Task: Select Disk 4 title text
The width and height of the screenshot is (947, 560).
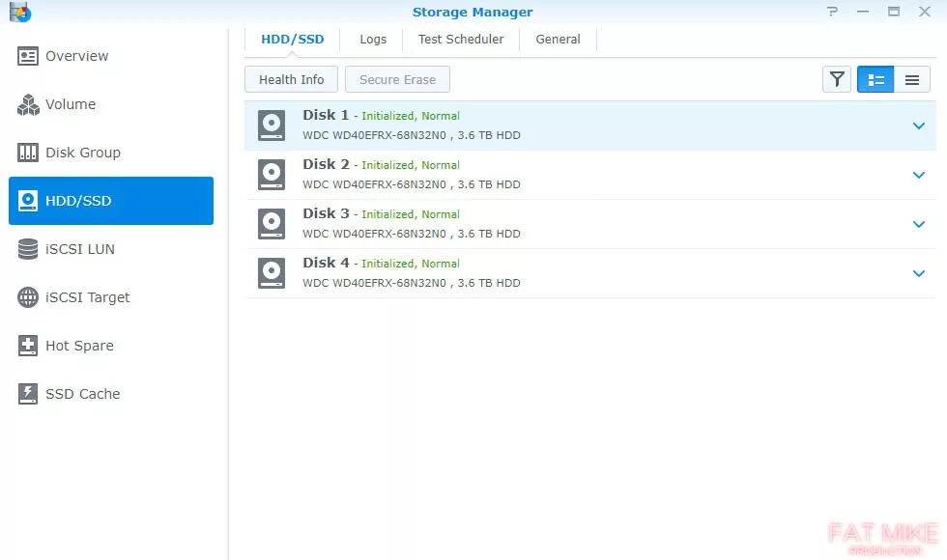Action: [326, 263]
